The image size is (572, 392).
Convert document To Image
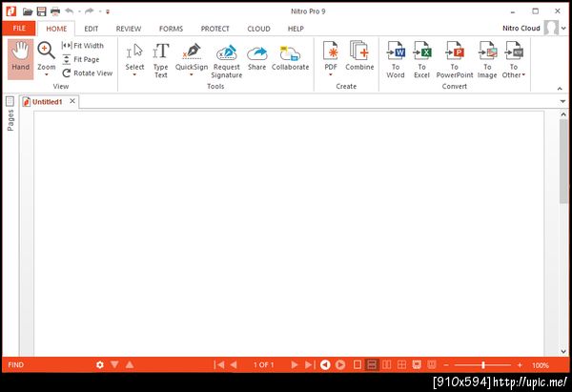[x=487, y=59]
